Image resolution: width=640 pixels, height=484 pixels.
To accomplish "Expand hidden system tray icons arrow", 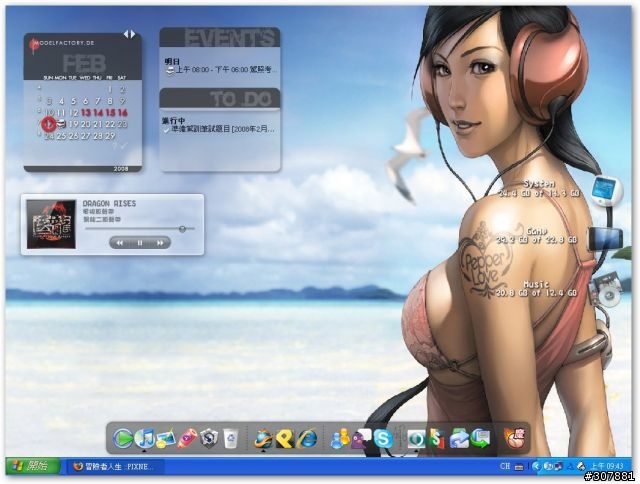I will coord(536,466).
